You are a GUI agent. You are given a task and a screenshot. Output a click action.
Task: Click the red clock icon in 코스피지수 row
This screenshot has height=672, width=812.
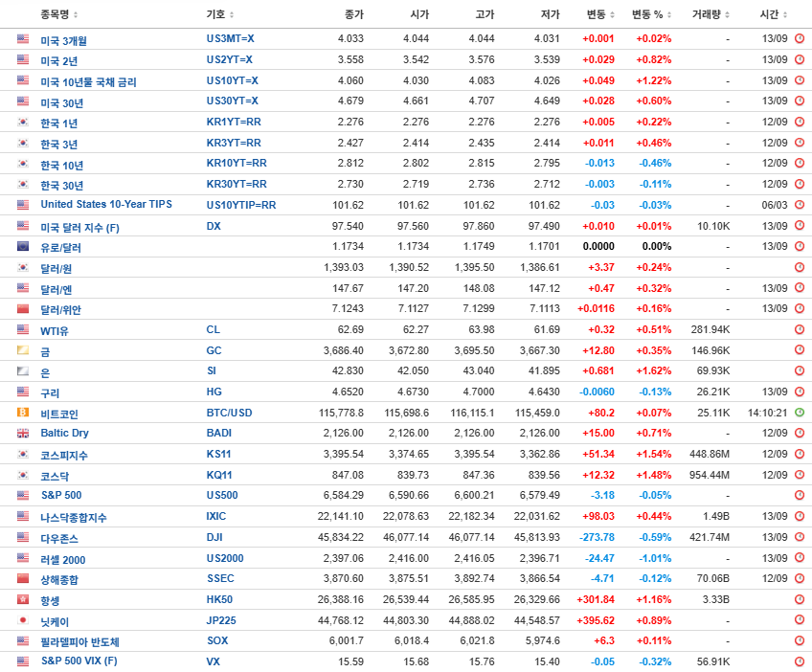[x=800, y=454]
